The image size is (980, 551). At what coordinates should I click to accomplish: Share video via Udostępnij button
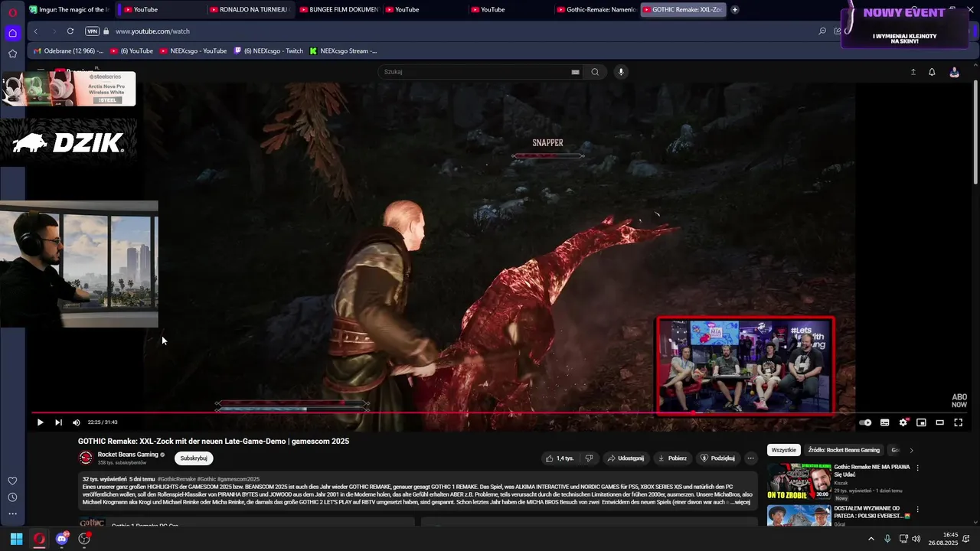[x=626, y=458]
